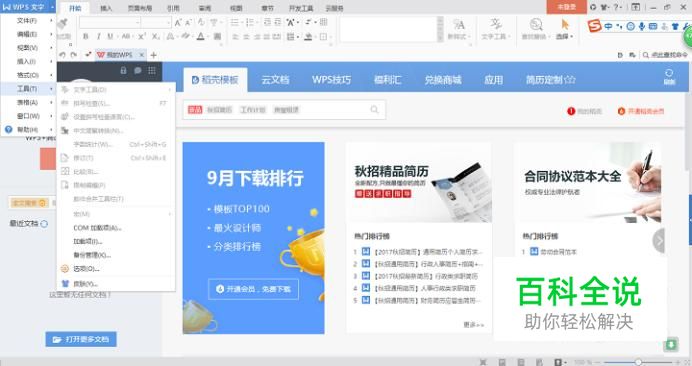This screenshot has width=692, height=366.
Task: Click the font color A icon
Action: click(x=201, y=37)
